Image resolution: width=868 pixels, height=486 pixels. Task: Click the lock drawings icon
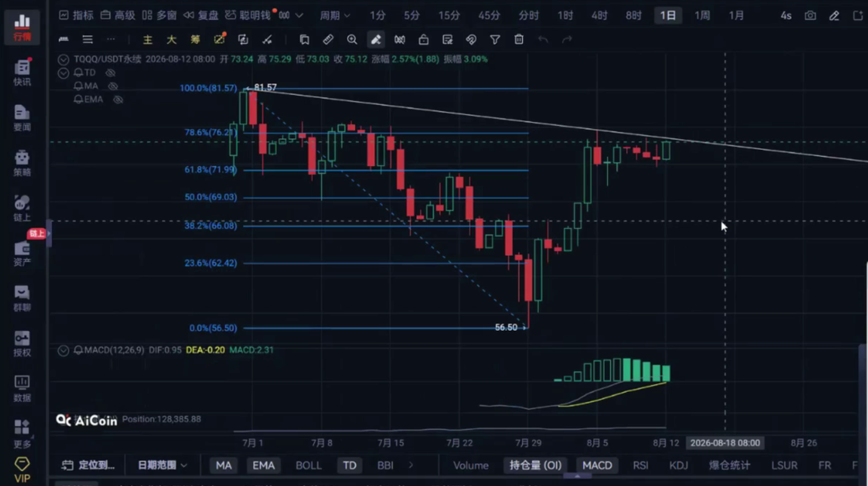click(x=423, y=39)
